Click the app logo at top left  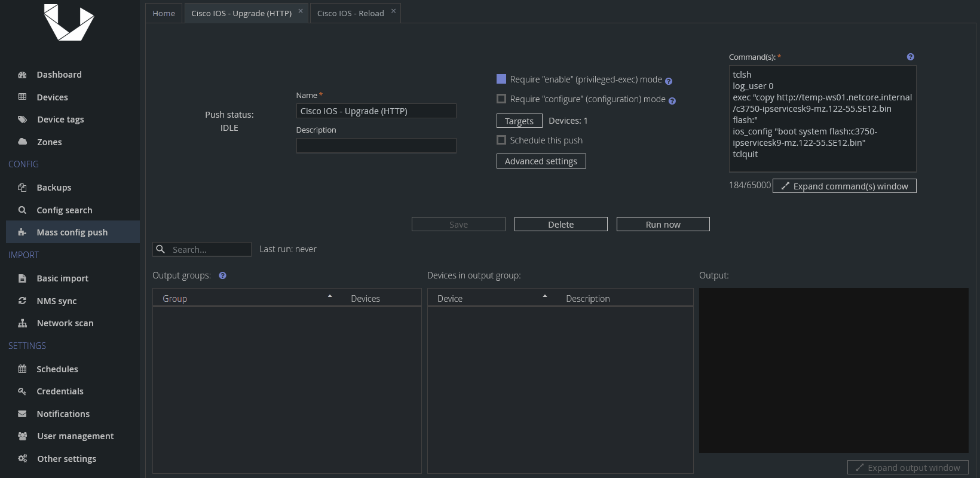pyautogui.click(x=69, y=23)
